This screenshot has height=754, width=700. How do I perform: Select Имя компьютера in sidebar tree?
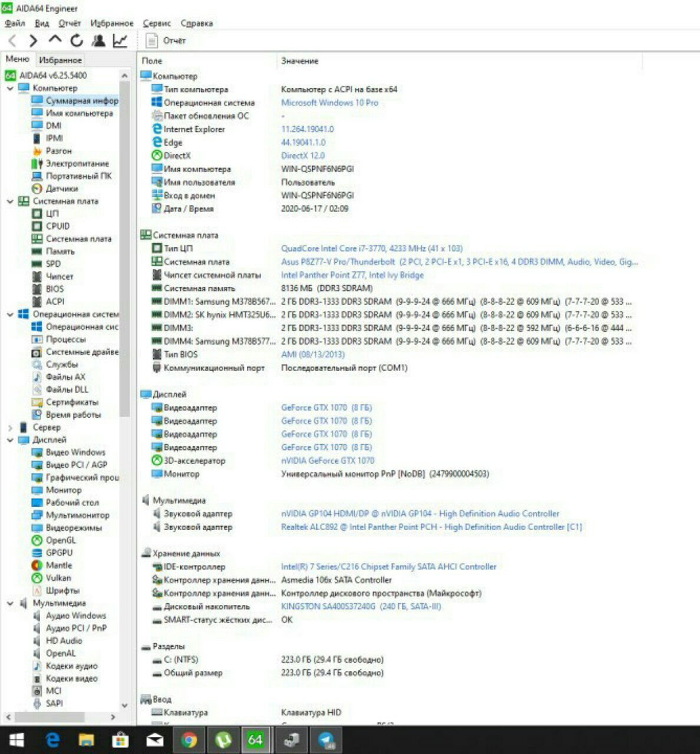click(x=72, y=113)
